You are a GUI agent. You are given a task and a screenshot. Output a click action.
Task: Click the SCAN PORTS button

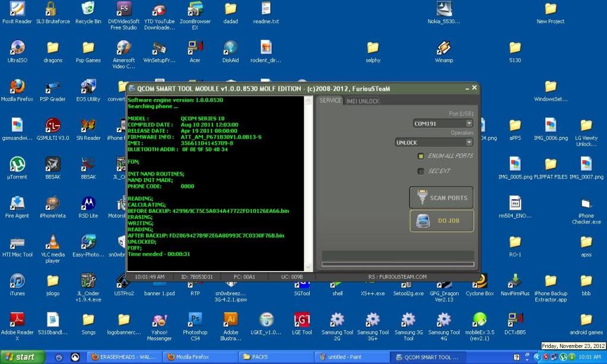441,197
